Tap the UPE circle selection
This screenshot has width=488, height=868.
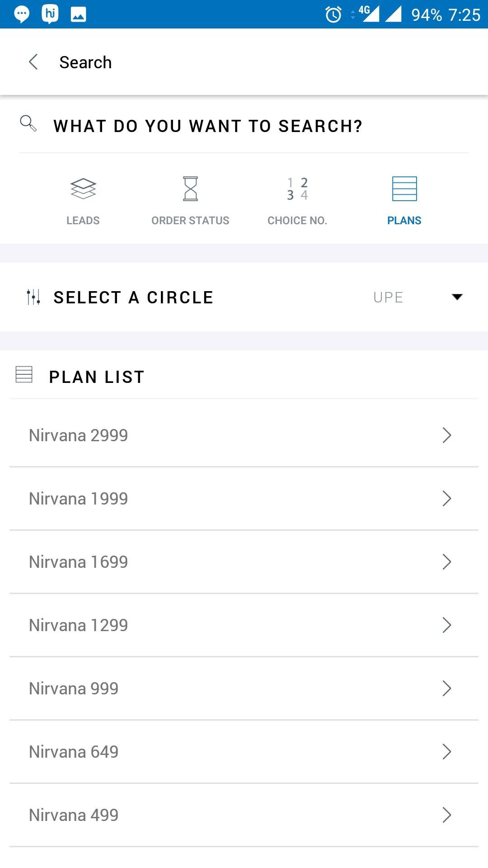point(388,297)
